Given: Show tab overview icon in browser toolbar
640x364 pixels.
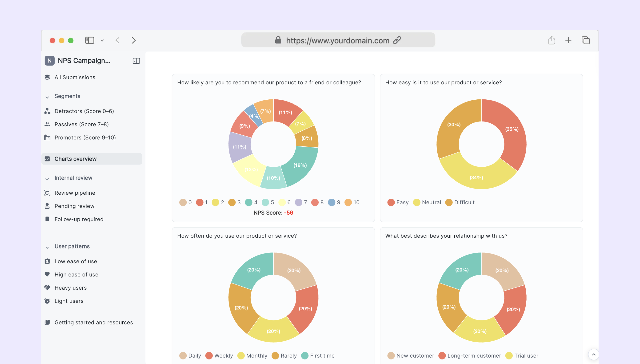Looking at the screenshot, I should [x=586, y=40].
